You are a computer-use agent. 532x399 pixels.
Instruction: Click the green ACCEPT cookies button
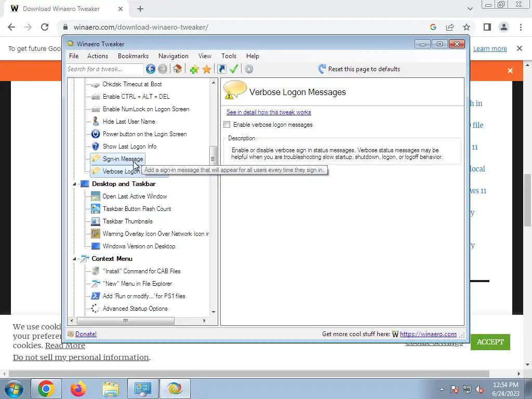point(490,342)
